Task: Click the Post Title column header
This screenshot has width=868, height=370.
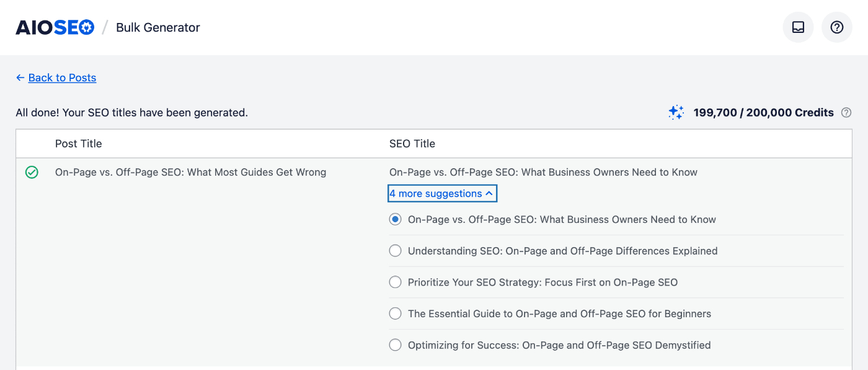Action: [78, 143]
